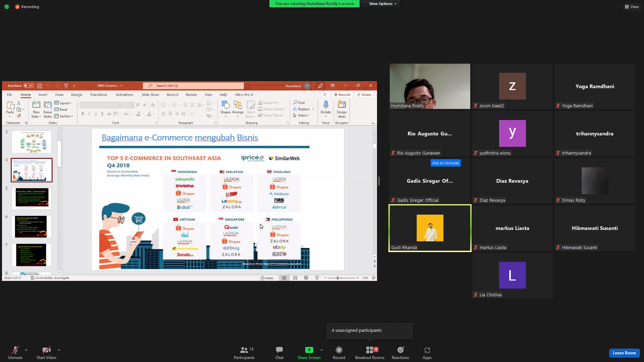
Task: Start Video in Zoom toolbar
Action: [46, 353]
